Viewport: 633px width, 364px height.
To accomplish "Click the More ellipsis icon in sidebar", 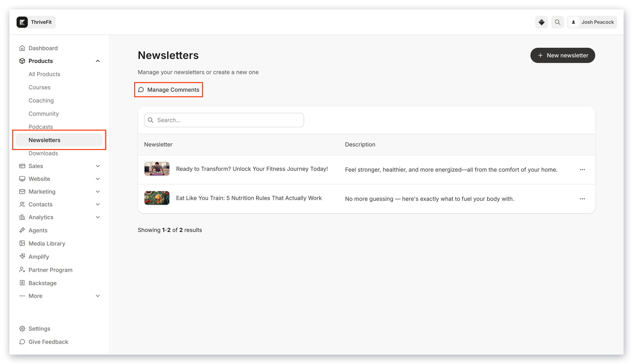I will tap(22, 296).
